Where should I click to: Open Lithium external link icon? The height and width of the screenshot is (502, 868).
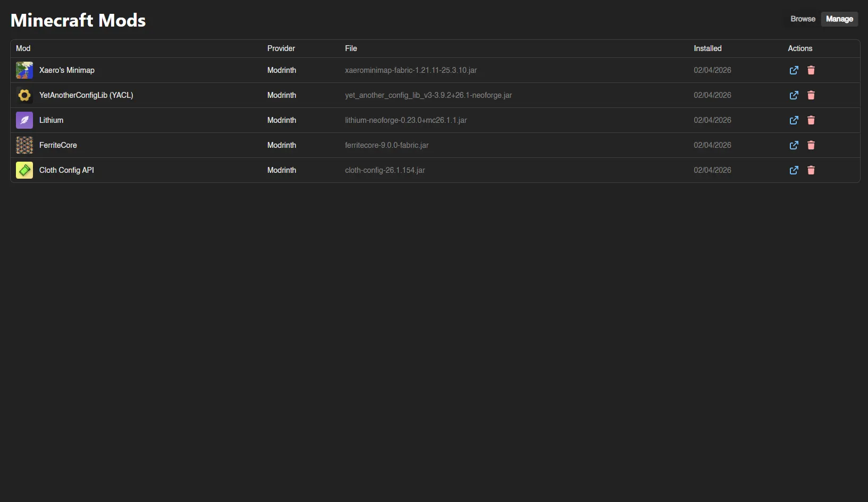pyautogui.click(x=794, y=120)
